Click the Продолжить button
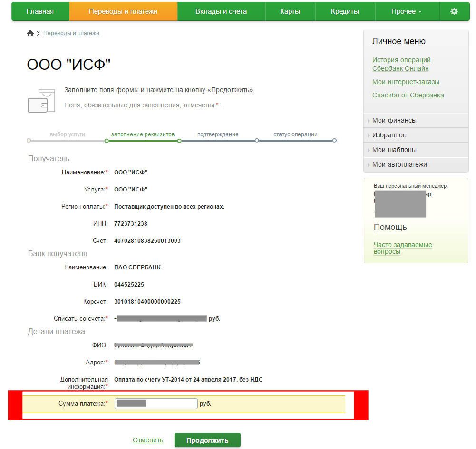 coord(207,440)
